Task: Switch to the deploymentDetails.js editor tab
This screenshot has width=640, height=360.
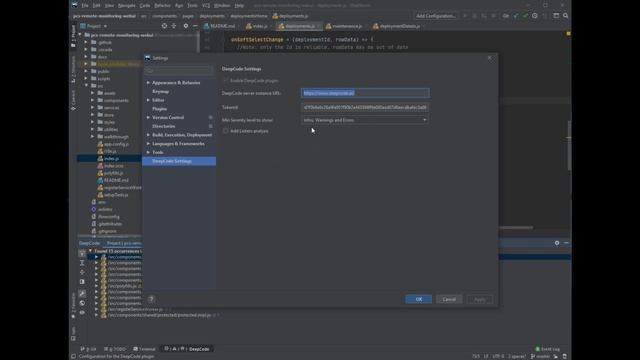Action: [x=399, y=26]
